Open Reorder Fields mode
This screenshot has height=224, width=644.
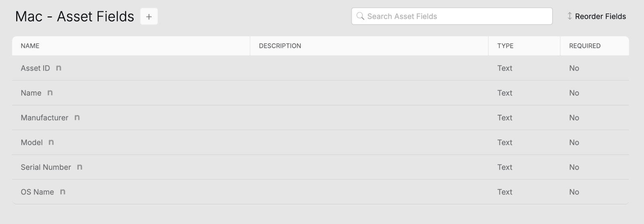[597, 16]
